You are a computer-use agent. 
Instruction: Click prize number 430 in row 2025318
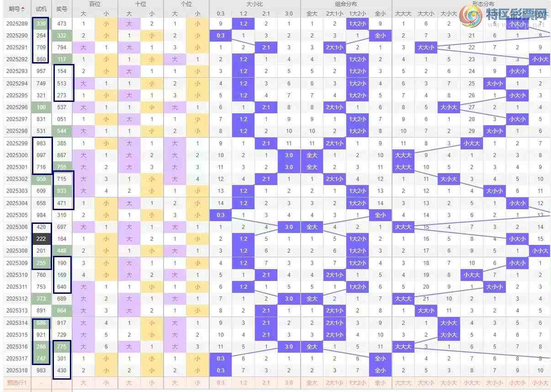(62, 371)
